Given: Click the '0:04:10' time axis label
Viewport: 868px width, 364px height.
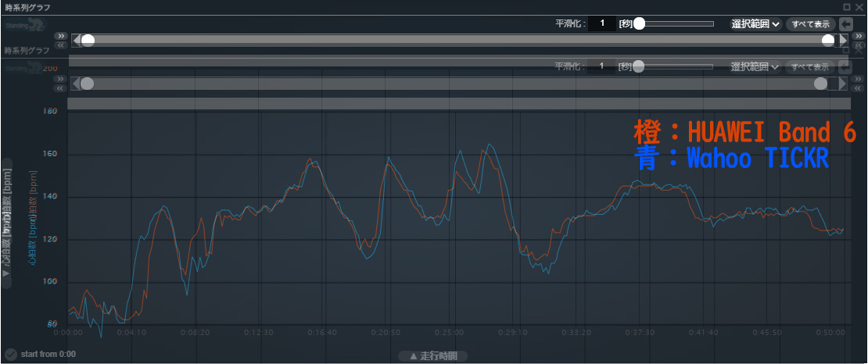Looking at the screenshot, I should click(x=132, y=333).
